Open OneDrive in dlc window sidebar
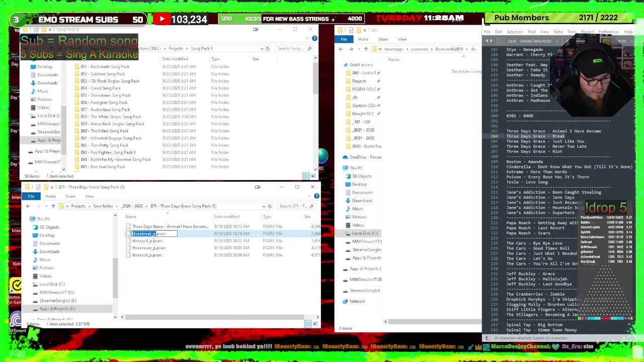 click(365, 157)
